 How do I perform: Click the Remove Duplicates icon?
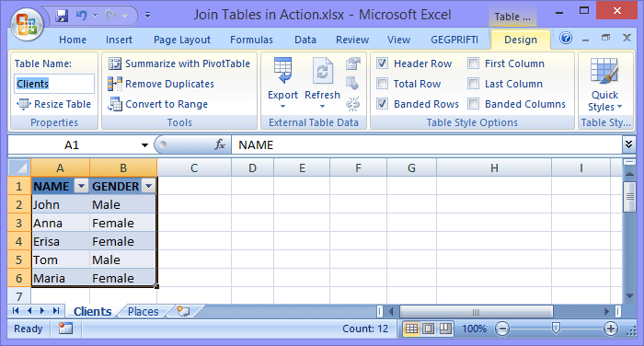[115, 84]
